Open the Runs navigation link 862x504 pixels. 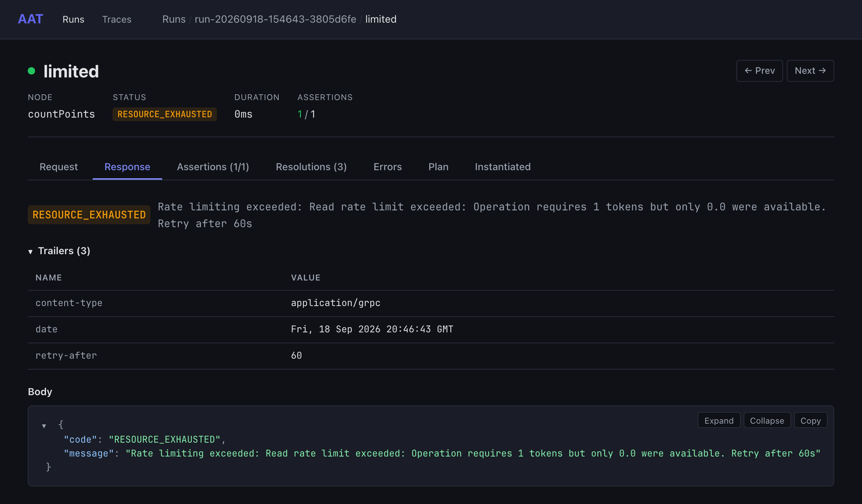coord(73,19)
